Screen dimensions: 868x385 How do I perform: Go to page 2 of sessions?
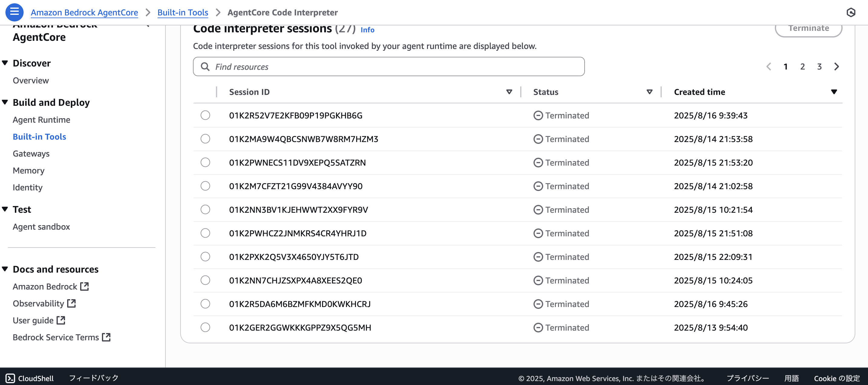[x=802, y=66]
